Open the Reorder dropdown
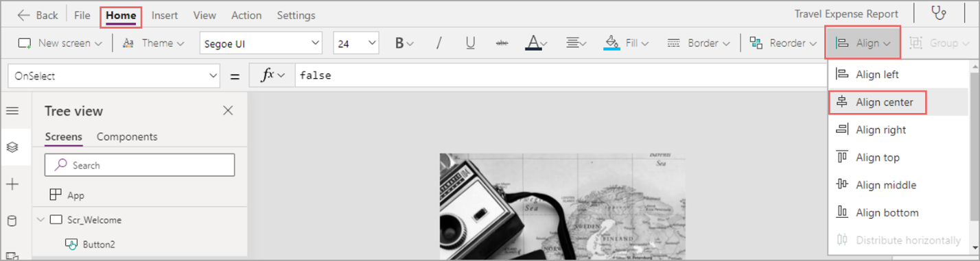 click(x=783, y=43)
